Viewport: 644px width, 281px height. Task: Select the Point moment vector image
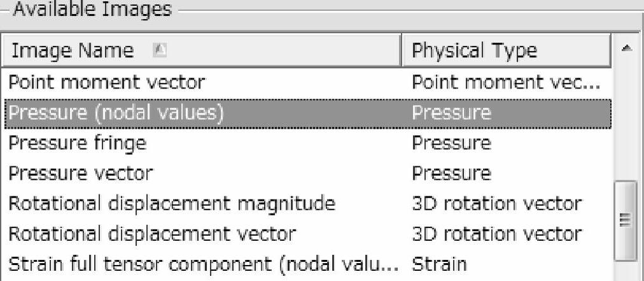click(106, 82)
